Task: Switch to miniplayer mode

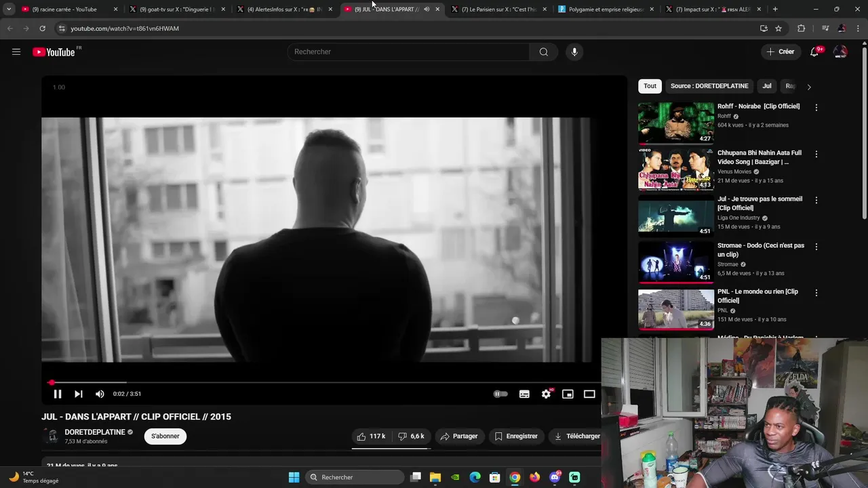Action: point(568,394)
